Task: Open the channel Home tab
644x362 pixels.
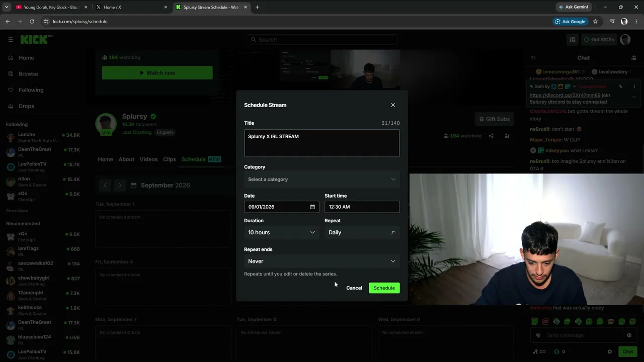Action: [x=105, y=159]
